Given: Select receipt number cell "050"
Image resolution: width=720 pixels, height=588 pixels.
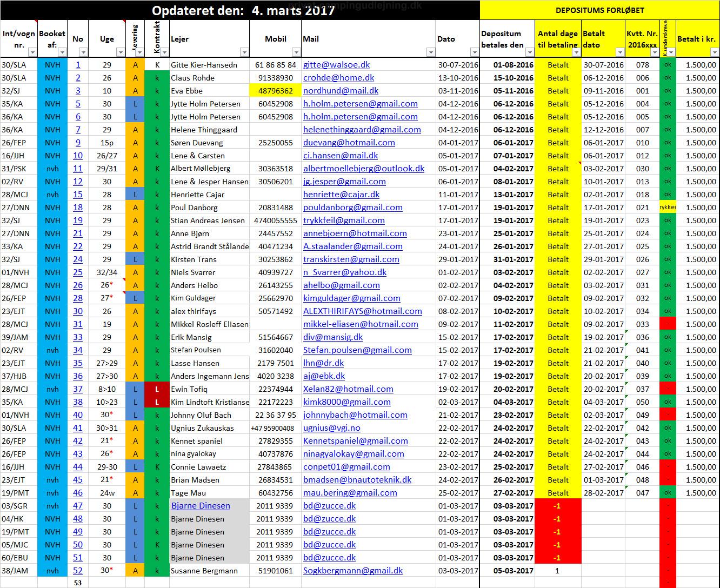Looking at the screenshot, I should [643, 402].
